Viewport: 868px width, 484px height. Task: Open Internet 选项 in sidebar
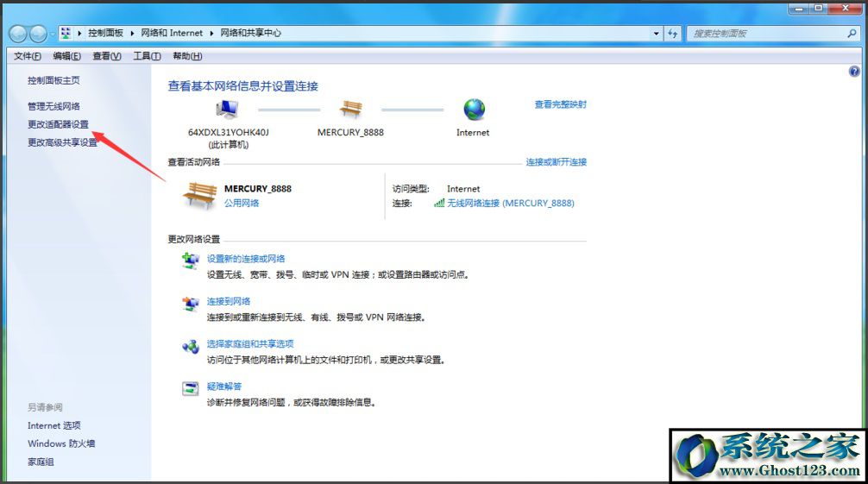tap(54, 425)
